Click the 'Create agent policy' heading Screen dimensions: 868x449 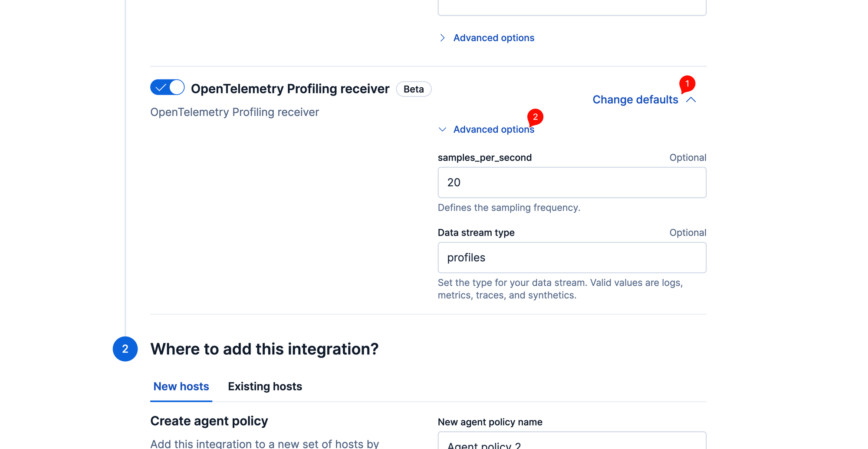tap(209, 421)
